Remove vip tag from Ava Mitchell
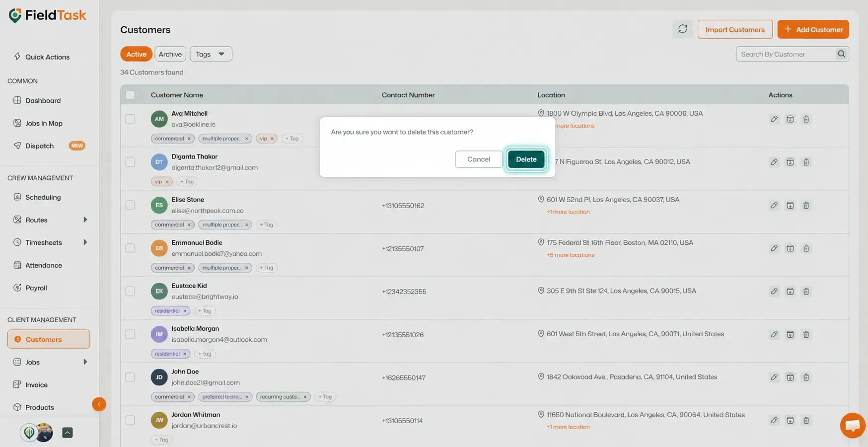This screenshot has width=868, height=447. 272,139
